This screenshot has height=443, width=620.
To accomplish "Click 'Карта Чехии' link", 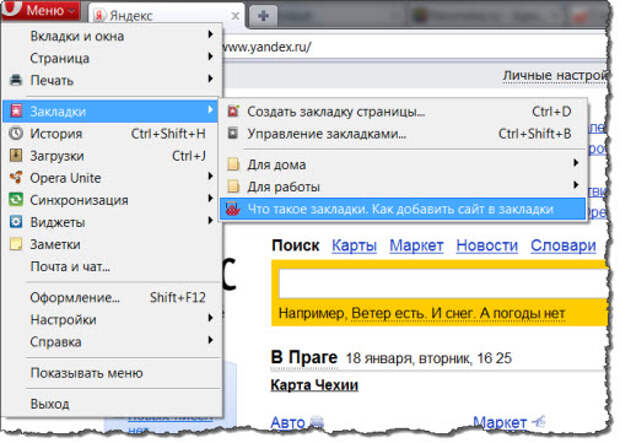I will pos(314,385).
